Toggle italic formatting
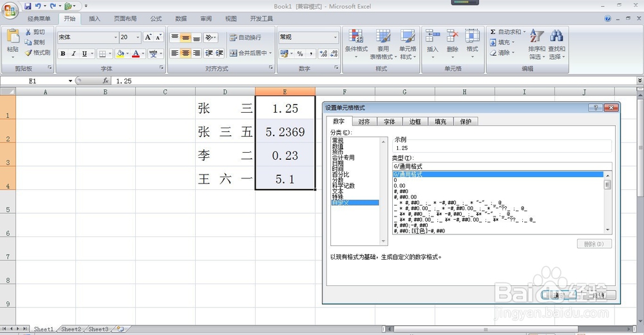 pos(74,53)
